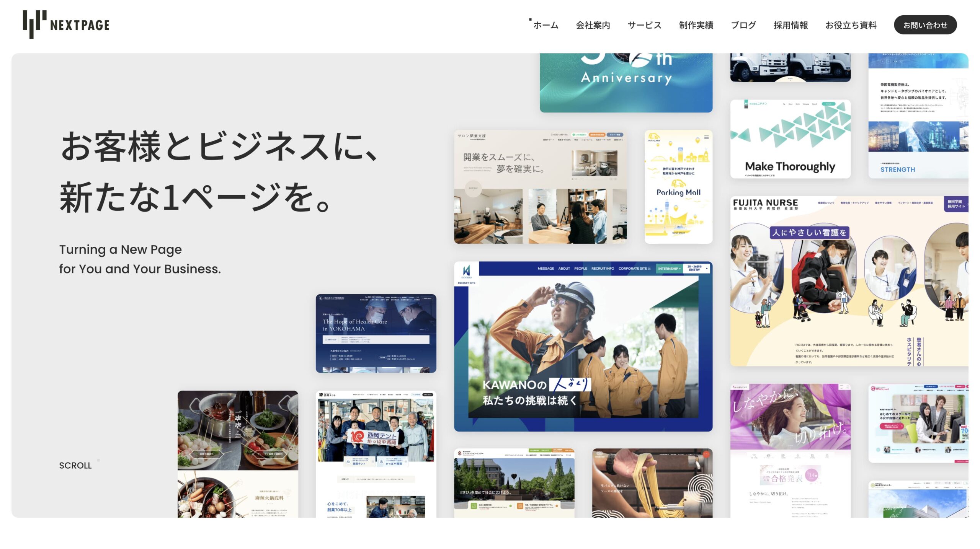Open the 25・26新卒 ENTRY arrow menu

coord(707,268)
